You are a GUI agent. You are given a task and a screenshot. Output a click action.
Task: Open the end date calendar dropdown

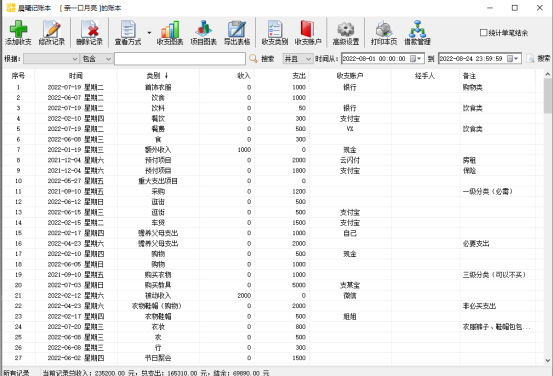click(x=513, y=59)
